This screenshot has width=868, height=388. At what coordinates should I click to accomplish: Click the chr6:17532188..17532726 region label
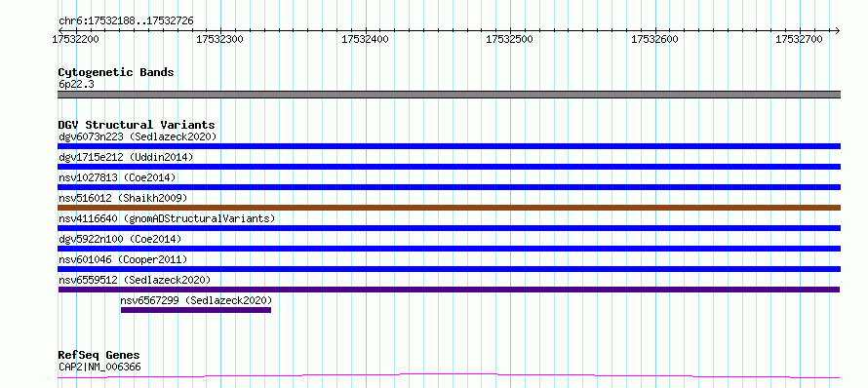[x=126, y=21]
